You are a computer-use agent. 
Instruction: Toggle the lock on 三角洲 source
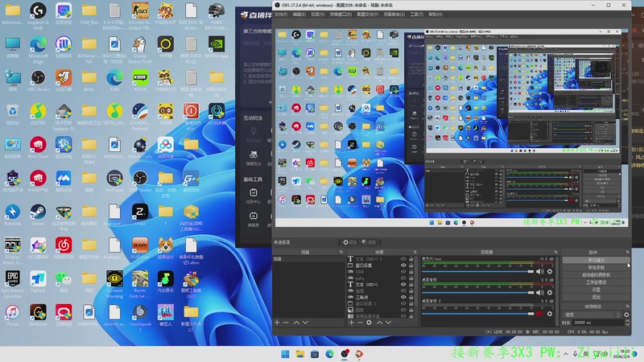click(411, 297)
